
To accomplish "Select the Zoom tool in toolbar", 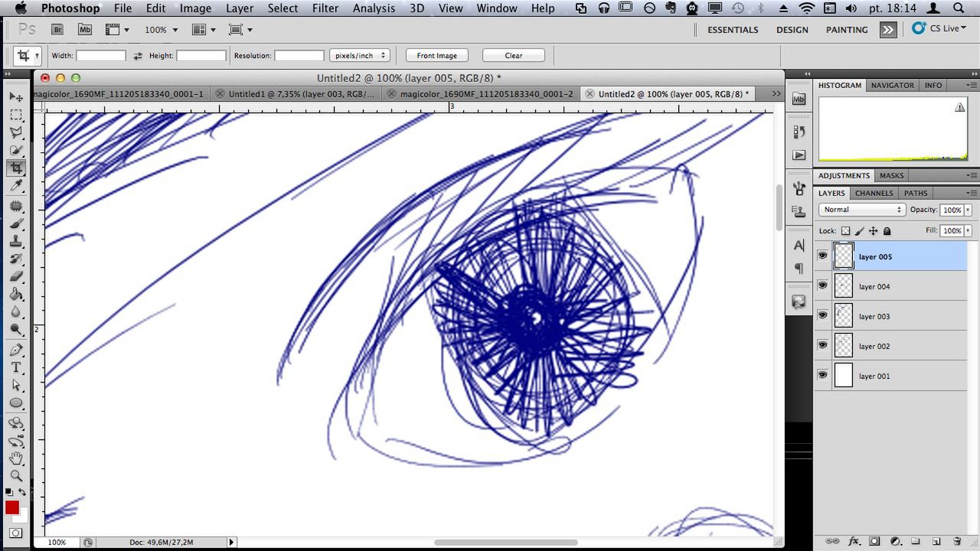I will [16, 475].
